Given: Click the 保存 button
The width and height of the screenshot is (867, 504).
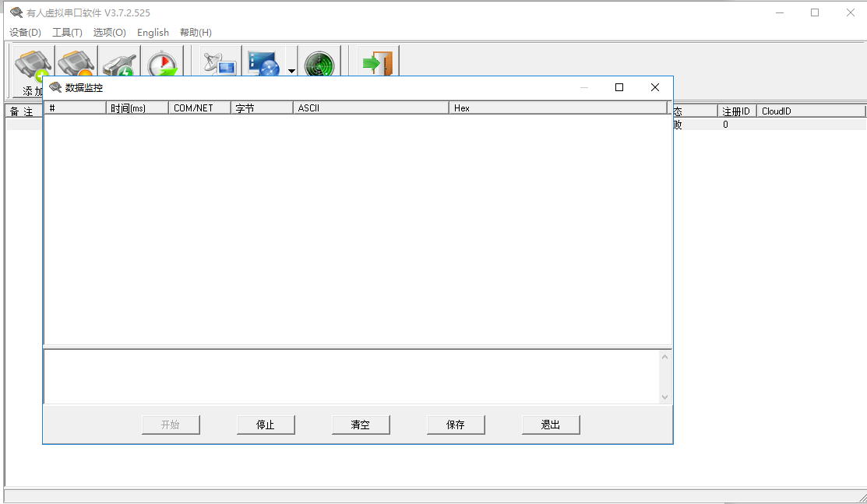Looking at the screenshot, I should click(x=456, y=425).
